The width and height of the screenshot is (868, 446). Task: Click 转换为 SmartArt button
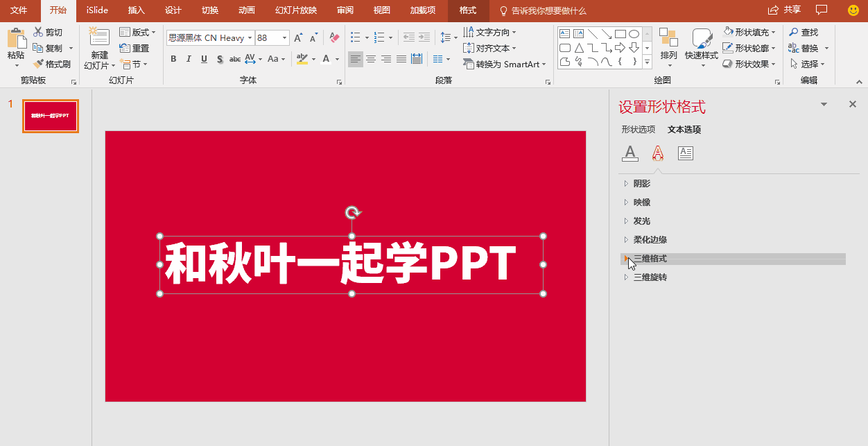pos(505,64)
